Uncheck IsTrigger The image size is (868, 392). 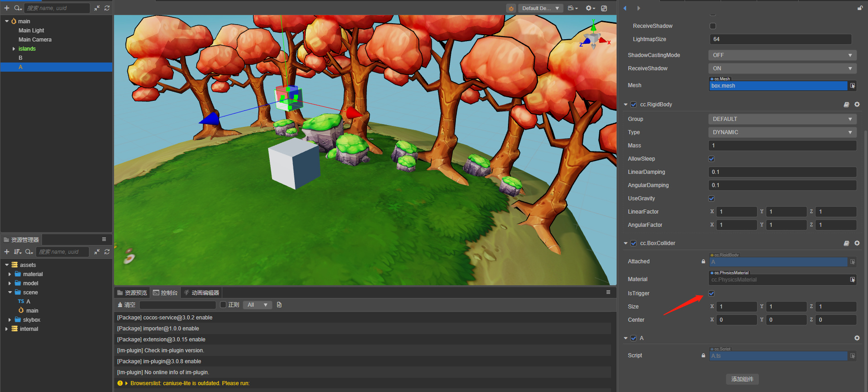coord(711,293)
